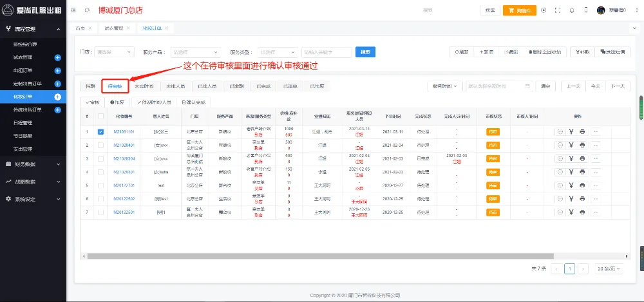Viewport: 644px width, 302px height.
Task: Click the yen payment icon in row 2
Action: [571, 145]
